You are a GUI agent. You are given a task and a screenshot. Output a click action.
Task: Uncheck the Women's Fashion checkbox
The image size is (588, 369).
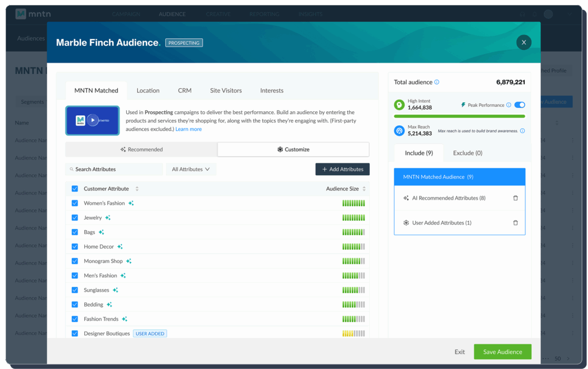tap(75, 203)
